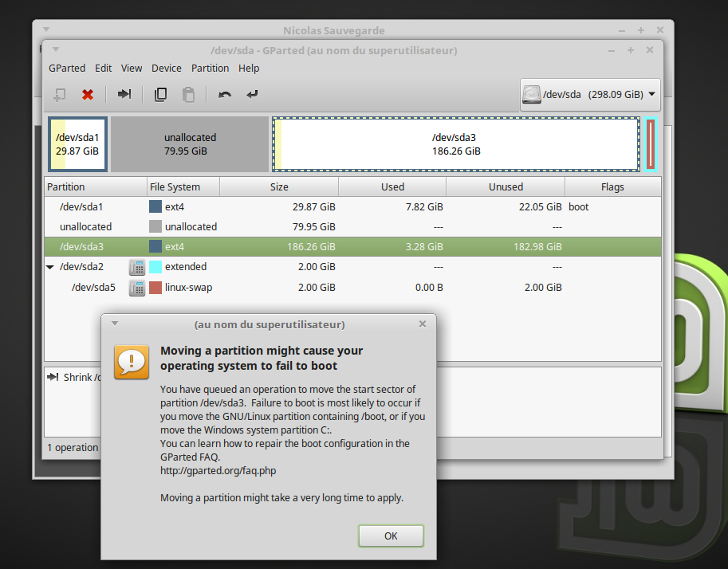The width and height of the screenshot is (728, 569).
Task: Open the Edit menu
Action: (103, 69)
